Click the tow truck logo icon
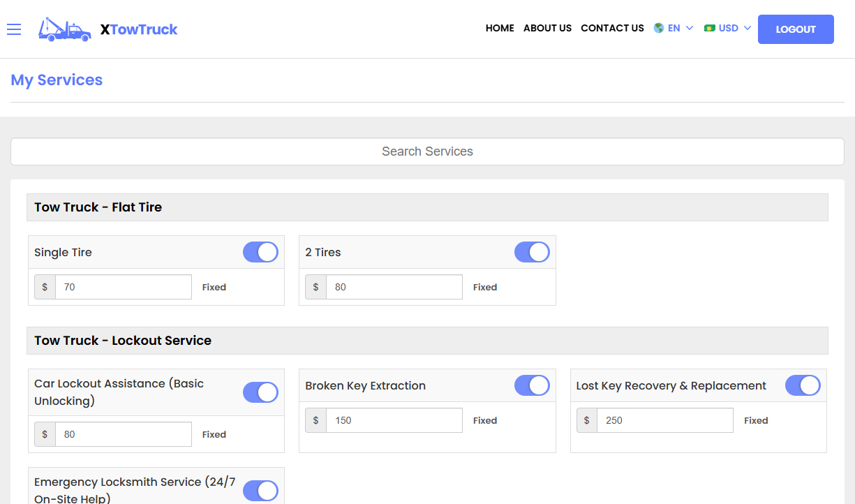 click(64, 29)
